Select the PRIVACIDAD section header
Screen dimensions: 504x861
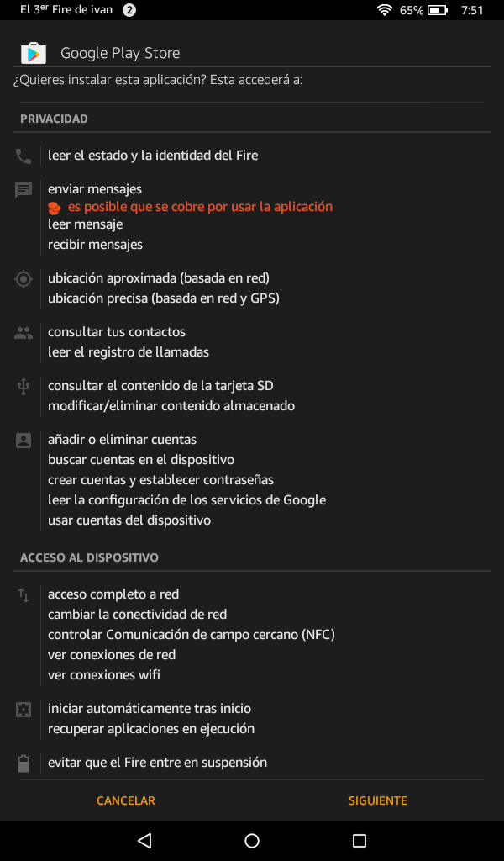(53, 119)
